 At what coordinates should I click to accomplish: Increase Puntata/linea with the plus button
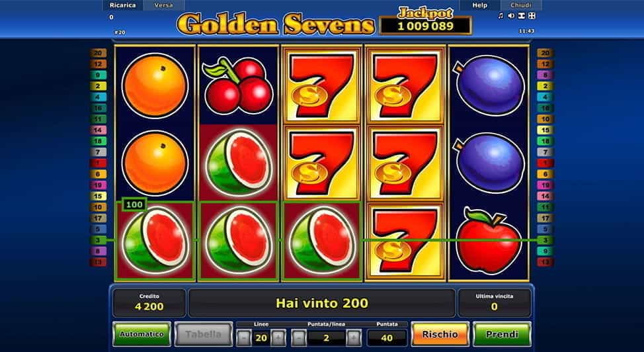pyautogui.click(x=354, y=338)
